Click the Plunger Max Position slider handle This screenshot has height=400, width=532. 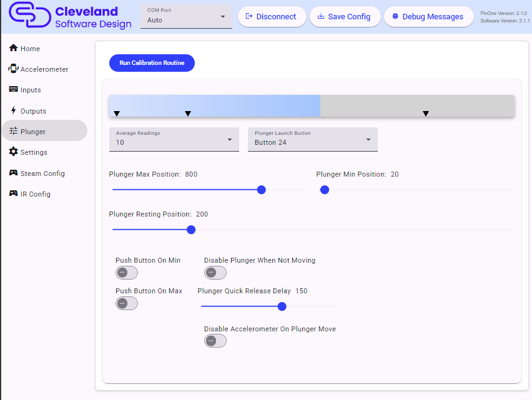262,190
